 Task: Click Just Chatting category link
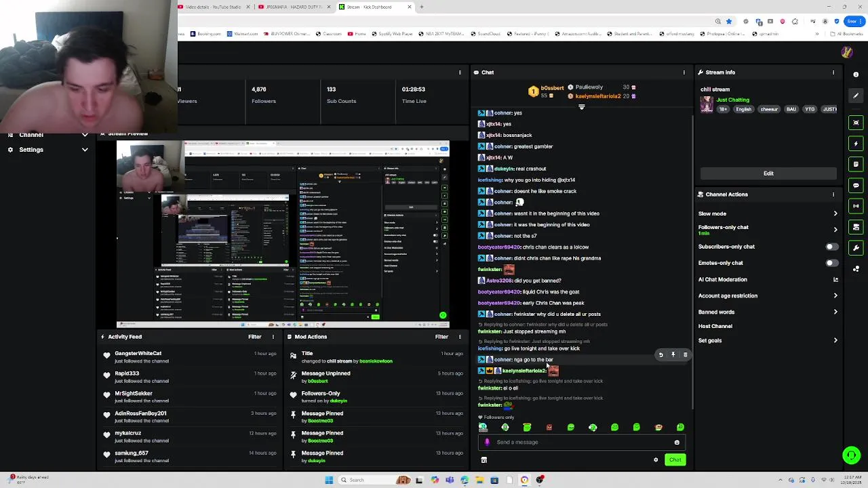(x=733, y=100)
